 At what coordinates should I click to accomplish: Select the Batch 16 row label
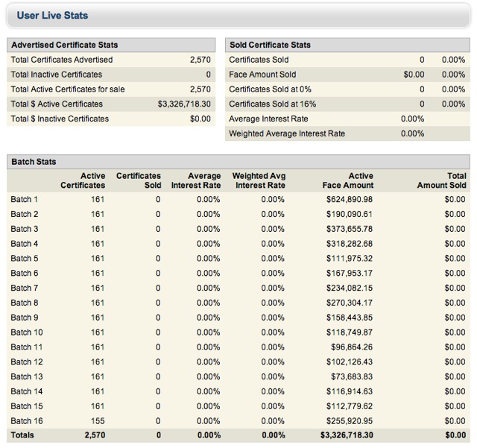pyautogui.click(x=27, y=421)
